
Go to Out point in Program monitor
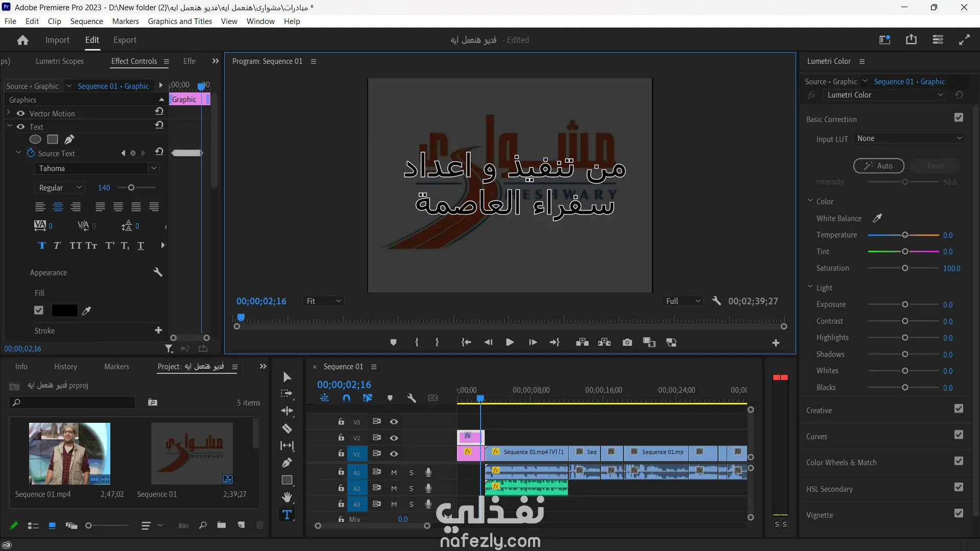(555, 343)
